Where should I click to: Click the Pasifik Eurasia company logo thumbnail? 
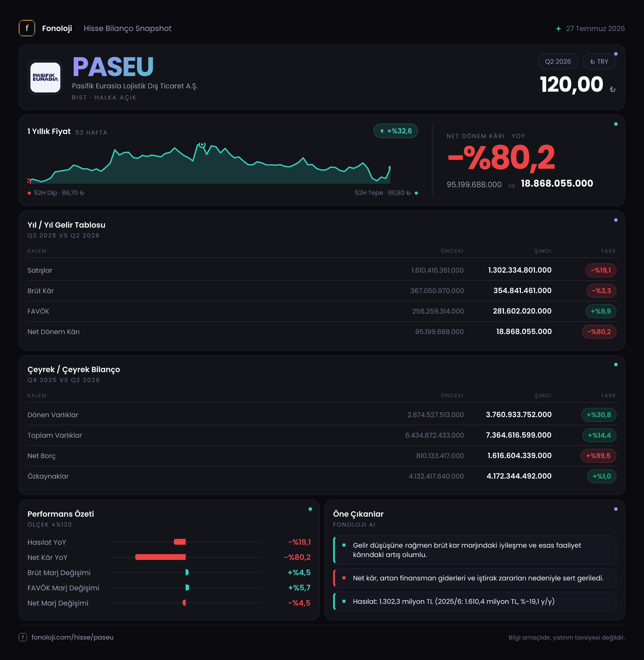tap(45, 78)
